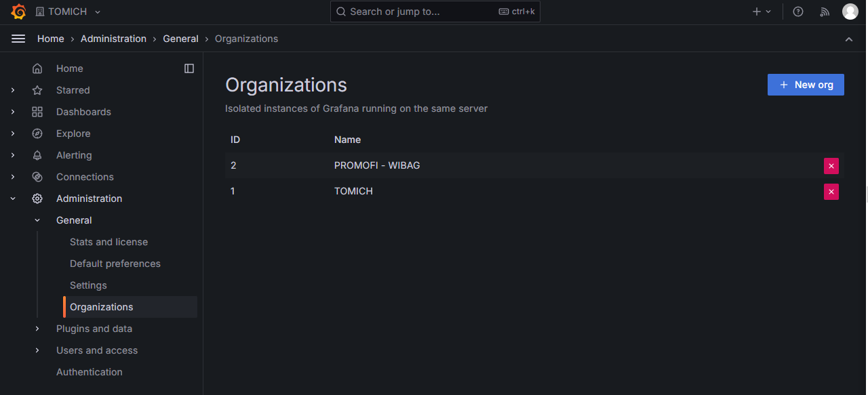The image size is (868, 395).
Task: Delete the PROMOFI - WIBAG organization
Action: (x=831, y=166)
